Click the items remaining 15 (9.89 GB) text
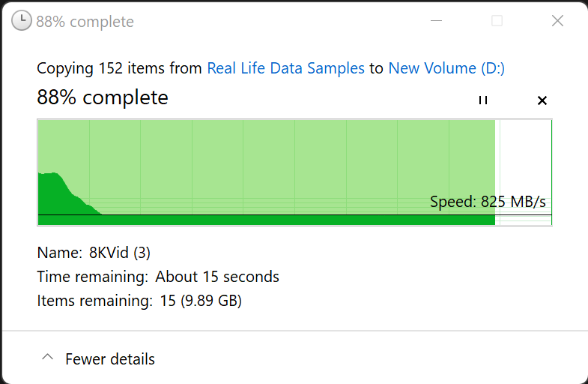The image size is (588, 384). [x=201, y=301]
